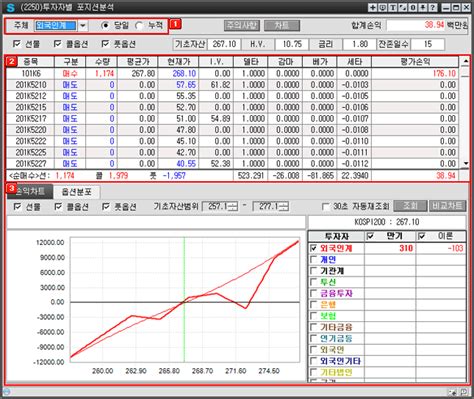The height and width of the screenshot is (399, 474).
Task: Click table scrollbar down arrow
Action: point(466,163)
